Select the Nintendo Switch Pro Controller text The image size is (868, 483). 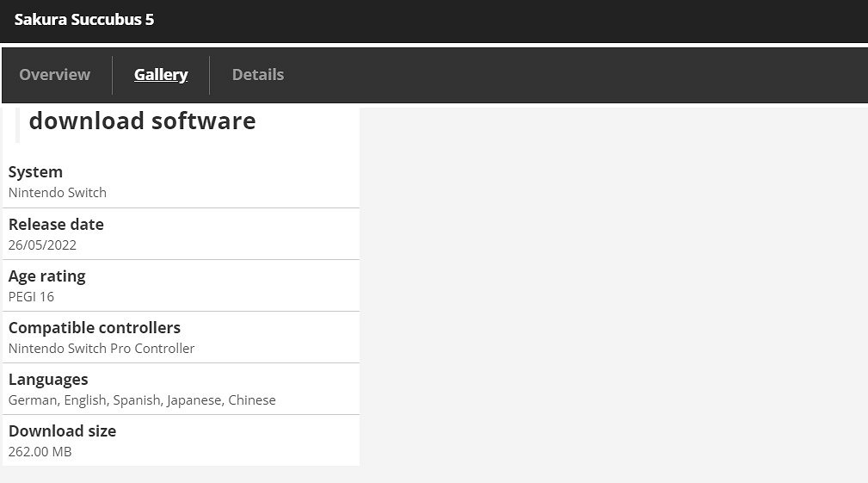click(x=102, y=348)
